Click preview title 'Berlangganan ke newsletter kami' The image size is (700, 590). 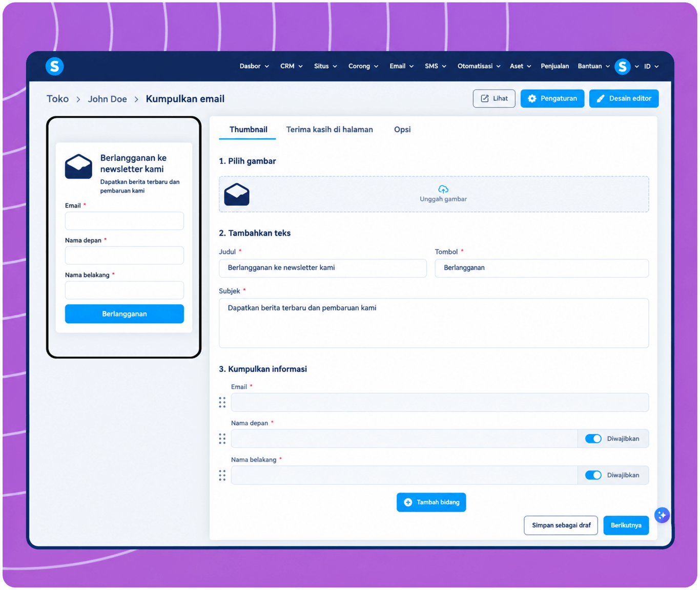[133, 163]
